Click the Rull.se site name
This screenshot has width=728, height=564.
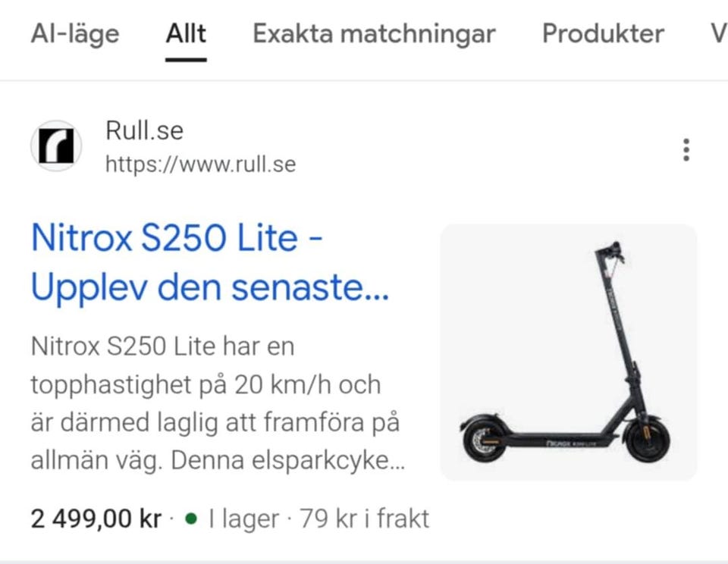tap(144, 130)
